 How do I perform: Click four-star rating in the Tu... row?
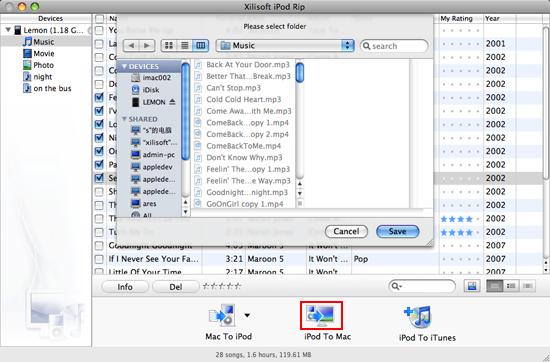click(457, 232)
